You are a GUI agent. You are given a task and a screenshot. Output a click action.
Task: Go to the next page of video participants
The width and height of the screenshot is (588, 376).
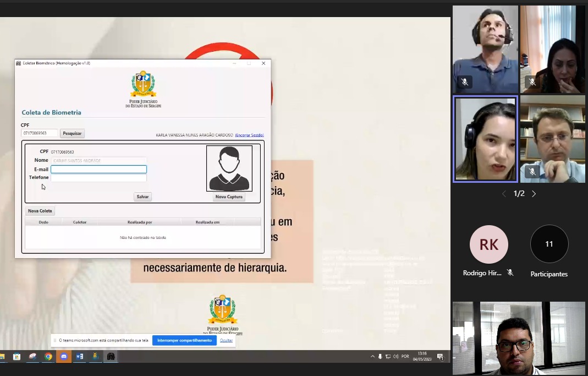(x=534, y=194)
